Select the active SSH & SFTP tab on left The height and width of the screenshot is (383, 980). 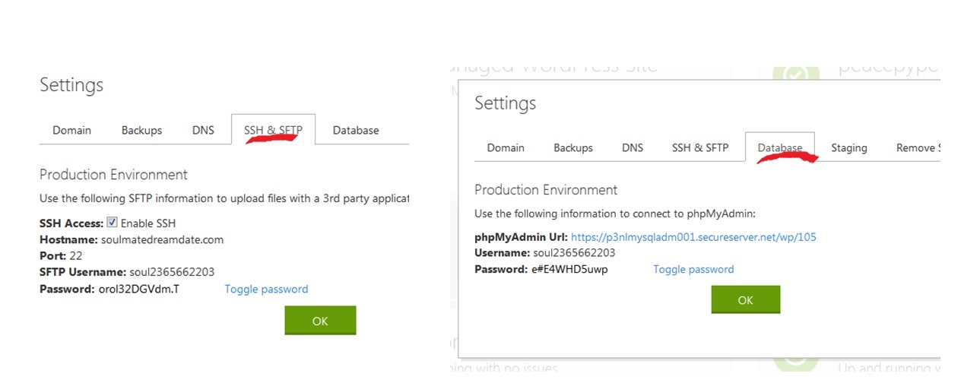tap(273, 131)
